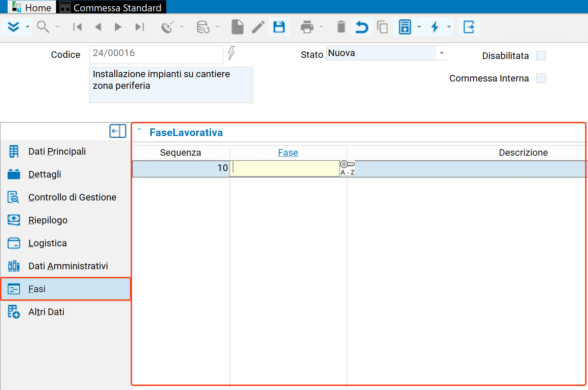The height and width of the screenshot is (390, 588).
Task: Open the Stato dropdown showing Nuova
Action: pyautogui.click(x=442, y=53)
